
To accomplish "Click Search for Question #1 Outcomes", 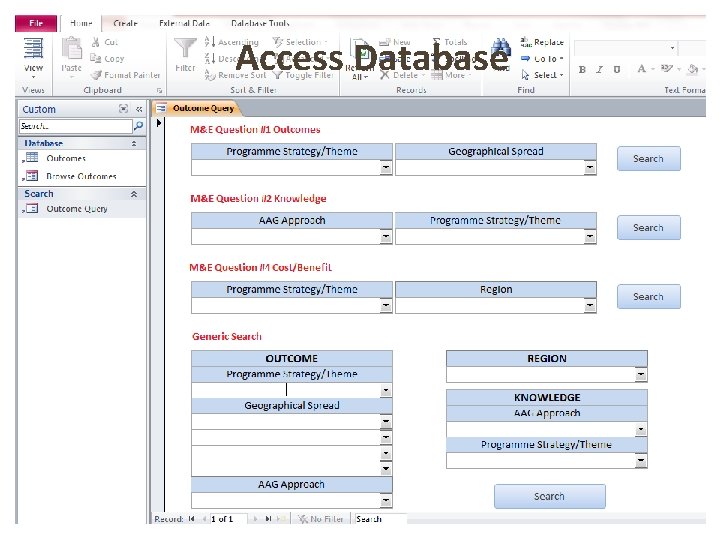I will tap(648, 158).
